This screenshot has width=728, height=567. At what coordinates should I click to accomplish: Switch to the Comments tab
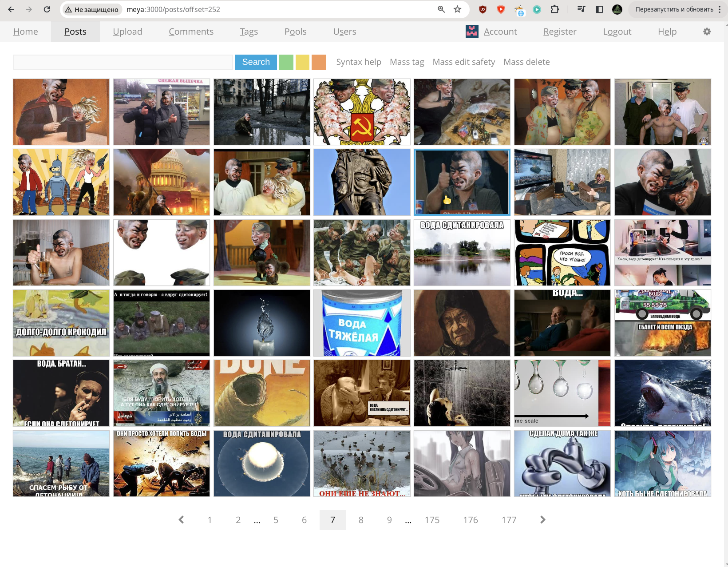point(191,32)
